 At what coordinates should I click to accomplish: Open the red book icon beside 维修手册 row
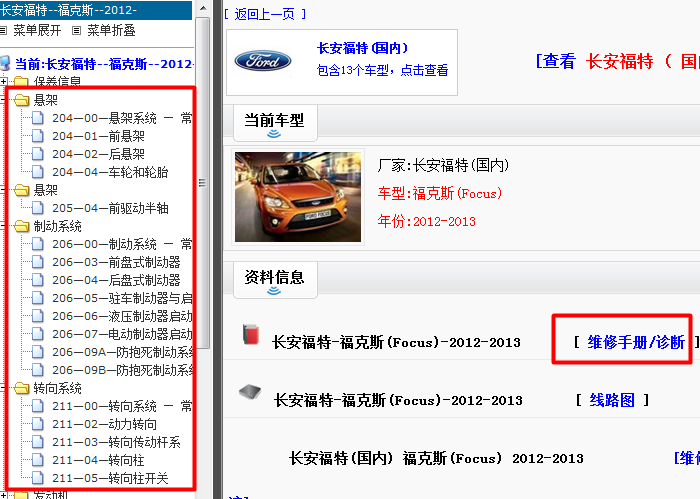point(251,334)
